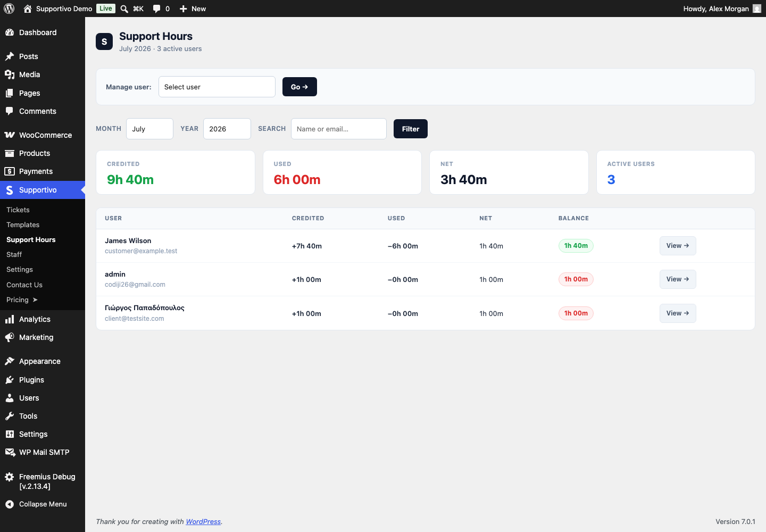
Task: View James Wilson's support hours
Action: (x=678, y=246)
